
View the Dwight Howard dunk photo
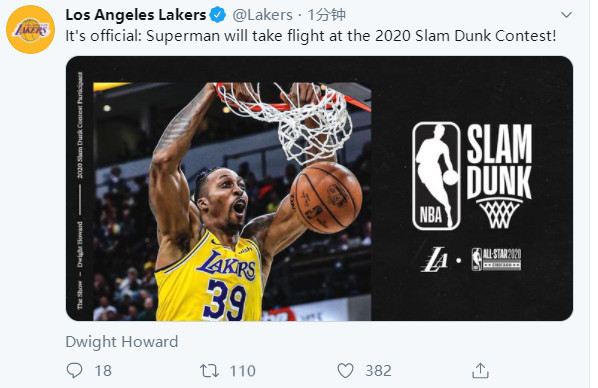point(232,201)
